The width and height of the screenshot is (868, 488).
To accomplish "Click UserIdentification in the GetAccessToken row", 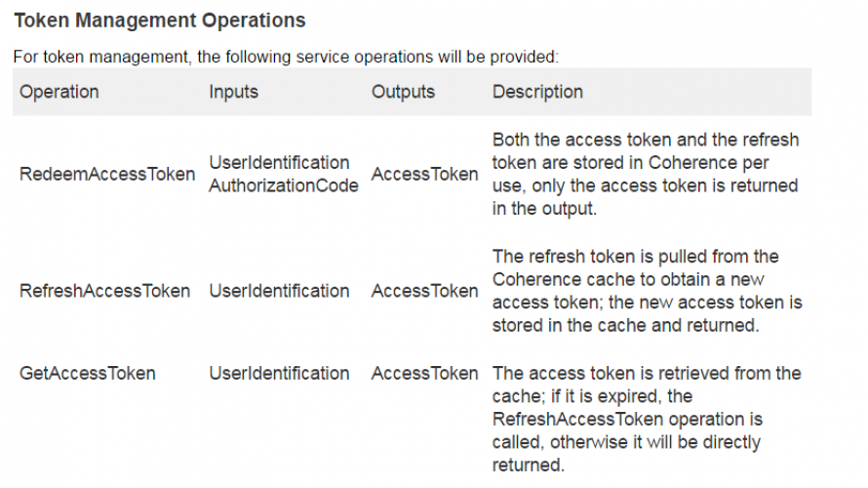I will click(x=279, y=374).
